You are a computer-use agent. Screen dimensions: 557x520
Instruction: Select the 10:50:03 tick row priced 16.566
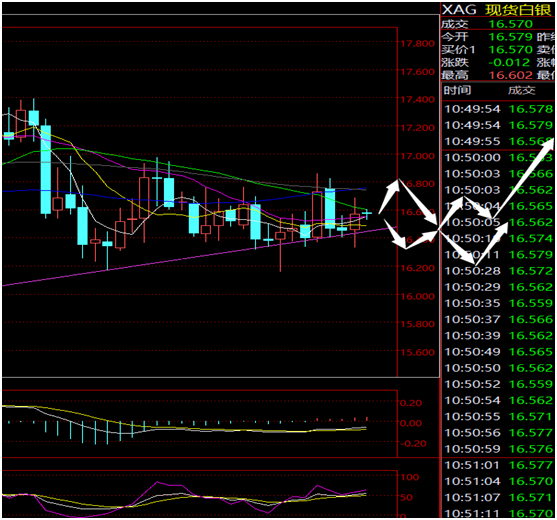[x=499, y=174]
